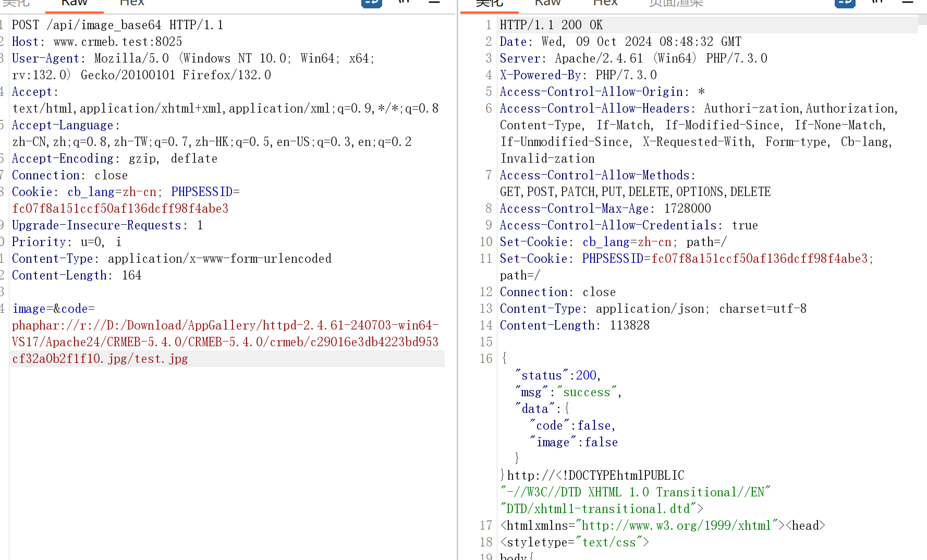Viewport: 927px width, 560px height.
Task: Click the request PHPSESSID value 'fc07f8a151ccf50af136dcff98f4abe3'
Action: 120,209
